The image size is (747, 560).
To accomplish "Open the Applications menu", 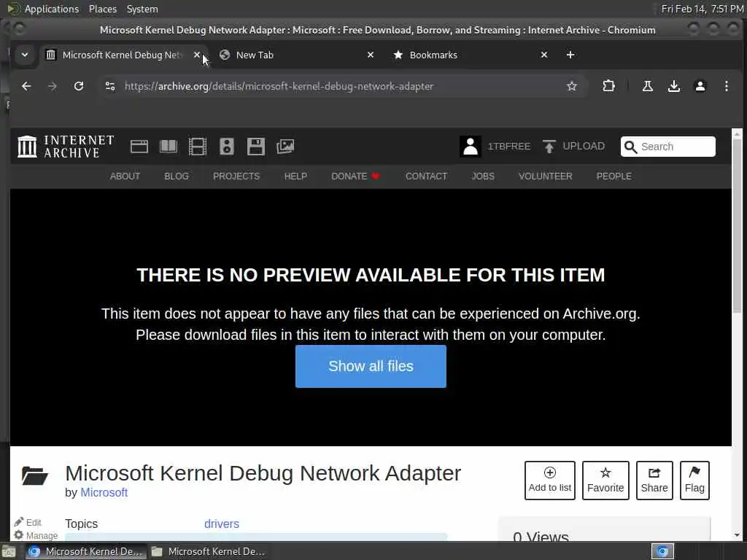I will click(x=52, y=9).
